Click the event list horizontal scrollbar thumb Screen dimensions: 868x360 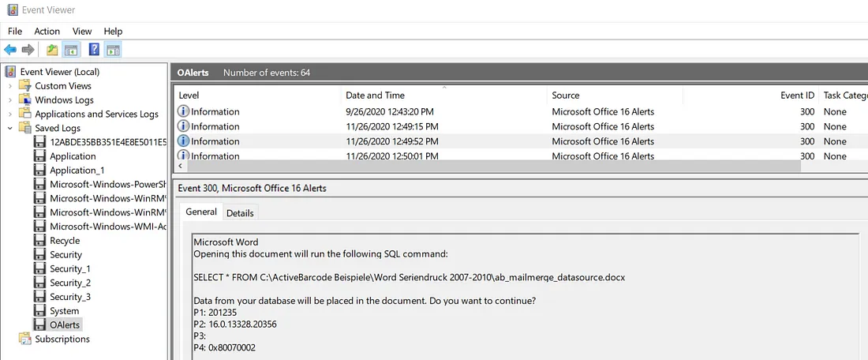pos(492,167)
